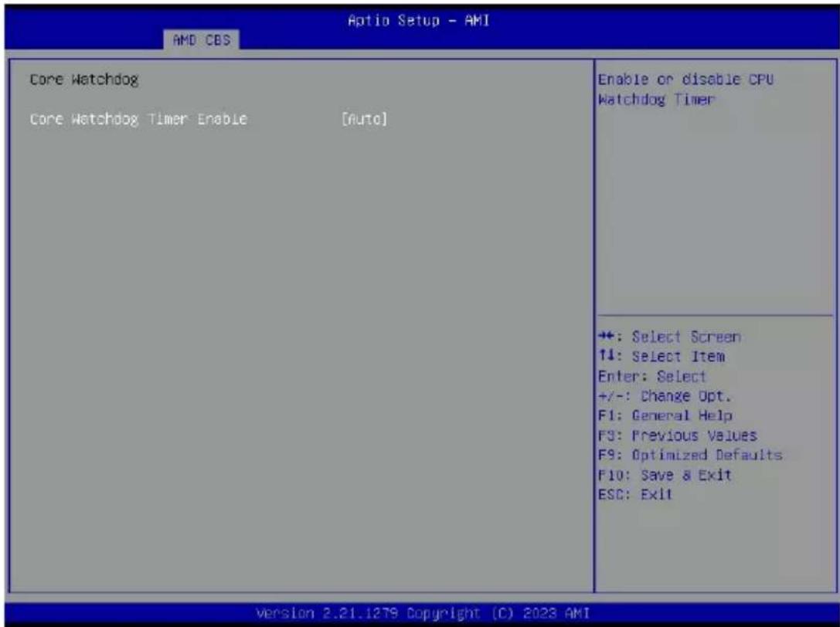This screenshot has height=627, width=840.
Task: Click the Version 2.21.1279 copyright footer
Action: (423, 612)
